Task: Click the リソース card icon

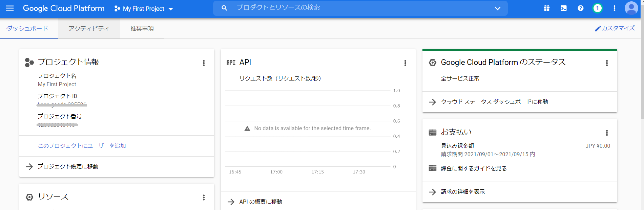Action: pyautogui.click(x=29, y=197)
